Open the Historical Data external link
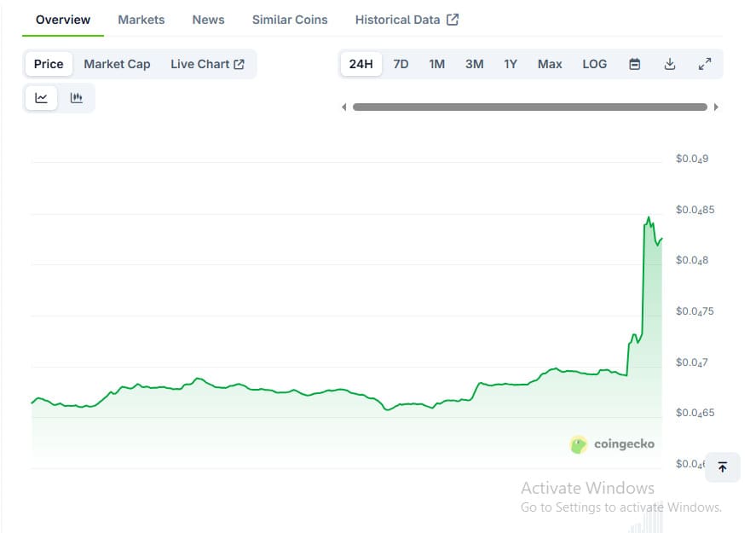756x533 pixels. point(407,19)
